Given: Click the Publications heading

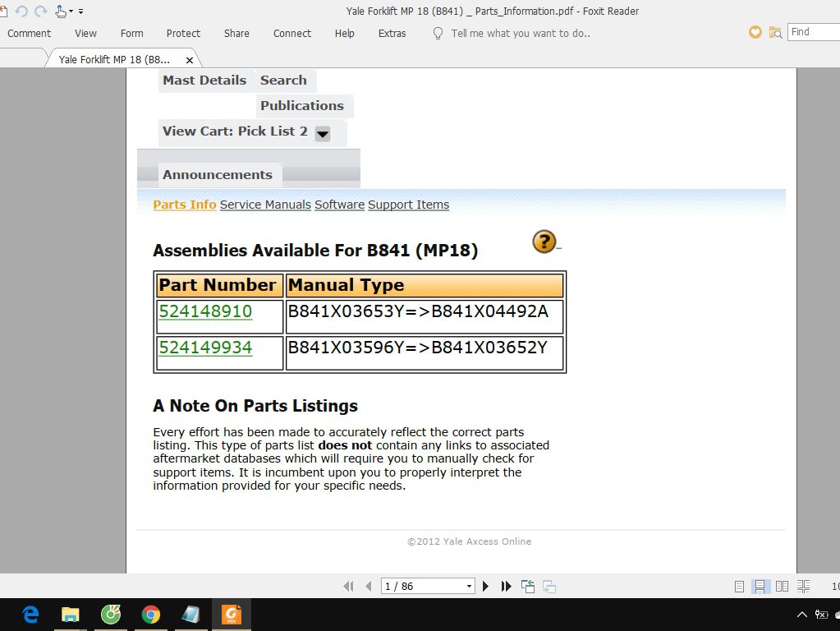Looking at the screenshot, I should point(302,106).
